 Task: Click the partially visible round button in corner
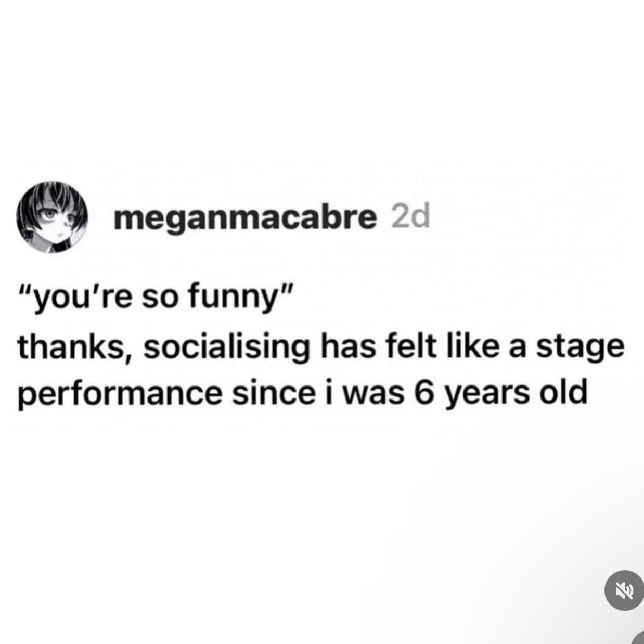(639, 639)
